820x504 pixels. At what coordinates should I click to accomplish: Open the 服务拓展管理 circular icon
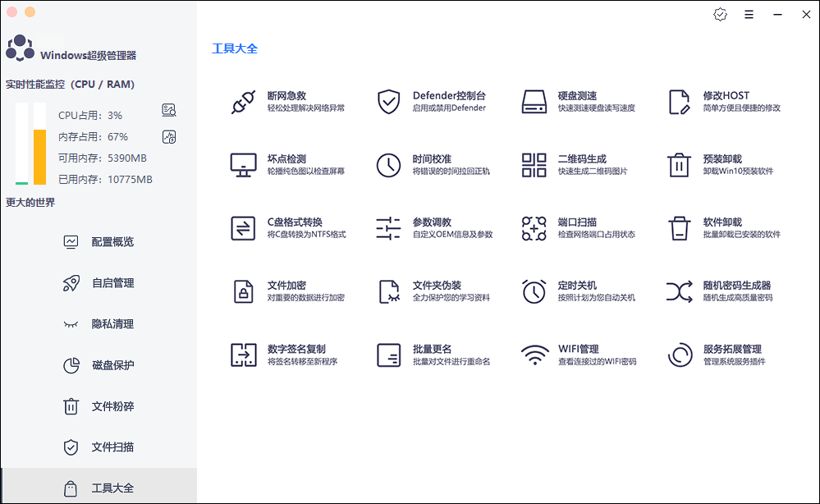680,355
